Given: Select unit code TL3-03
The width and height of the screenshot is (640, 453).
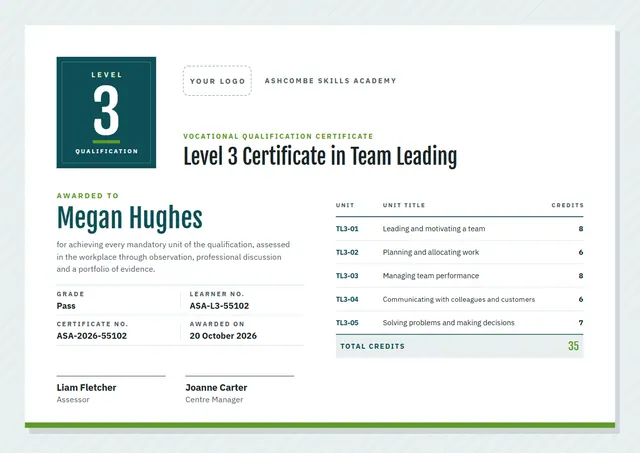Looking at the screenshot, I should pos(347,276).
